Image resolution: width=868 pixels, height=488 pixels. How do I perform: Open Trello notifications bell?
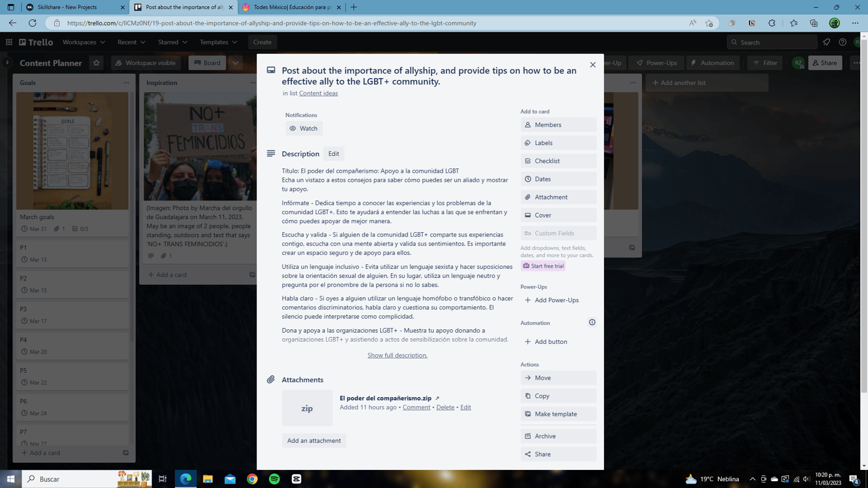(826, 42)
